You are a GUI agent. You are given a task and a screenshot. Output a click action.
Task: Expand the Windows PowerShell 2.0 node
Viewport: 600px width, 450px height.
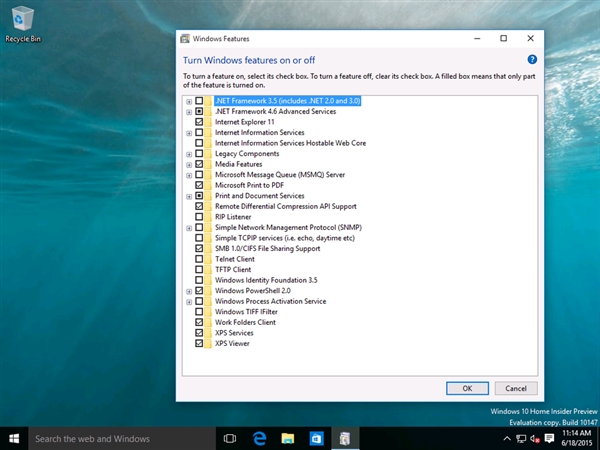coord(189,291)
